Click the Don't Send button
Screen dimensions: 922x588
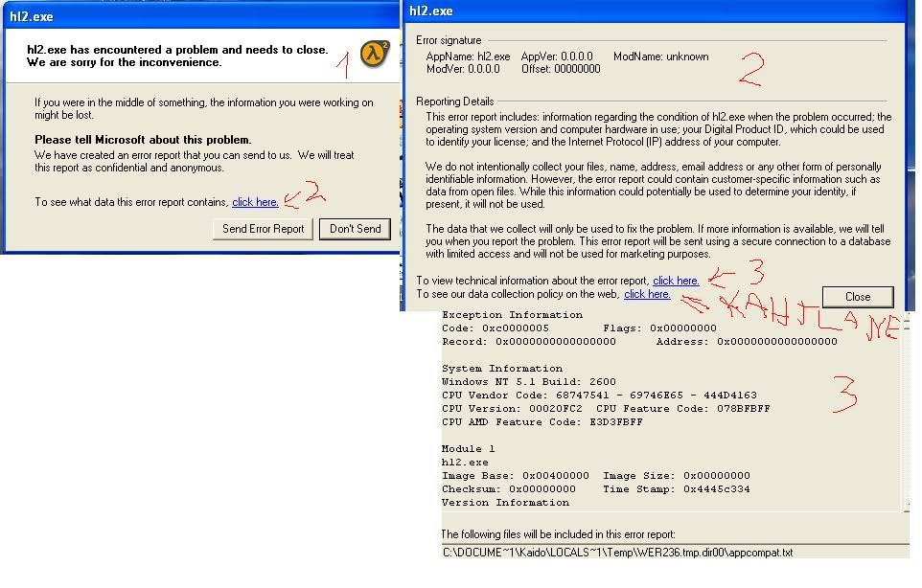click(356, 229)
